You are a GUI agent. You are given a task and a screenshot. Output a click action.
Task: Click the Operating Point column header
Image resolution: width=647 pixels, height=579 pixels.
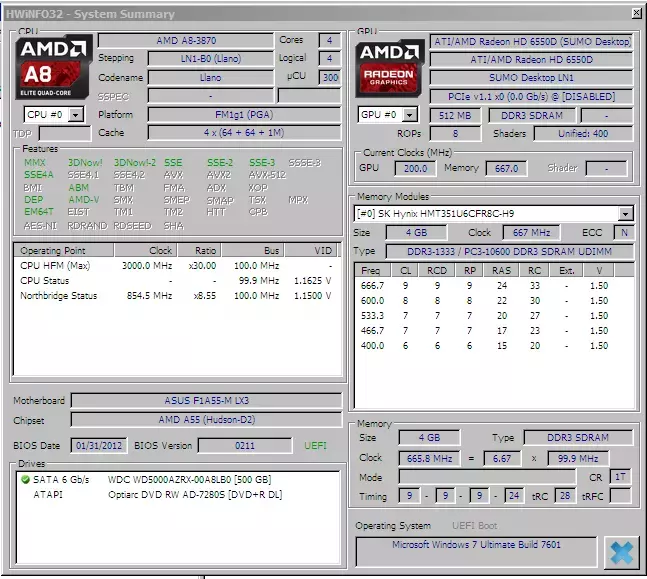[x=64, y=251]
